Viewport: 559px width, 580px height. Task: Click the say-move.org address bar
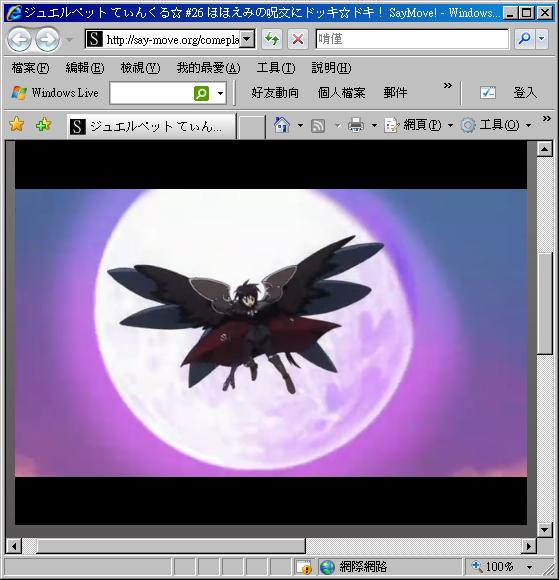coord(170,39)
